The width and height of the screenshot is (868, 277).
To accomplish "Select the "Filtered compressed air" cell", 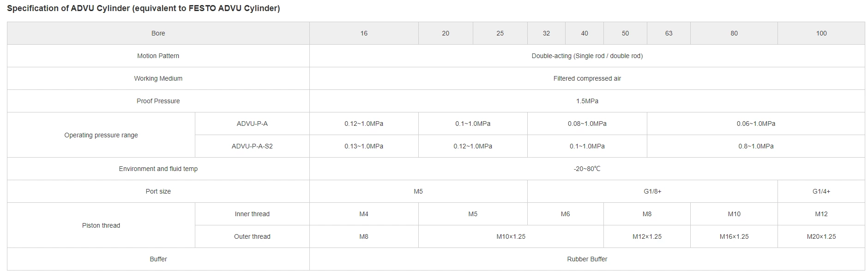I will 587,78.
